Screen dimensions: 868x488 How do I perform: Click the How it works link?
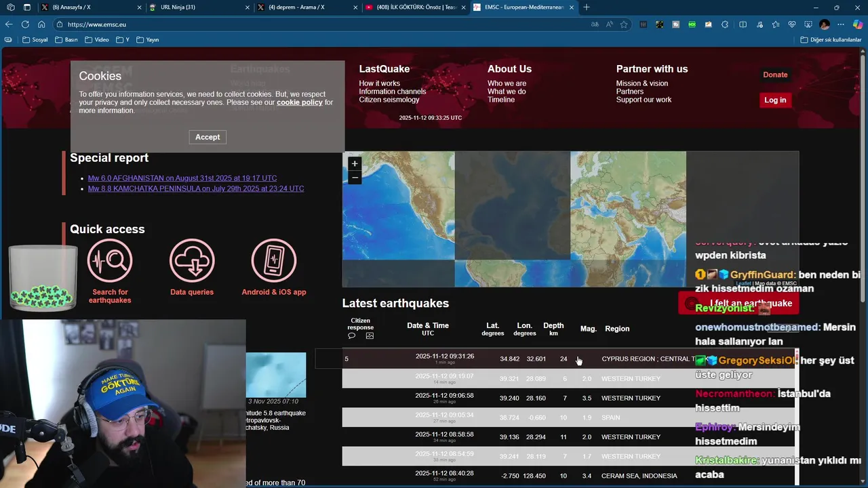[379, 83]
